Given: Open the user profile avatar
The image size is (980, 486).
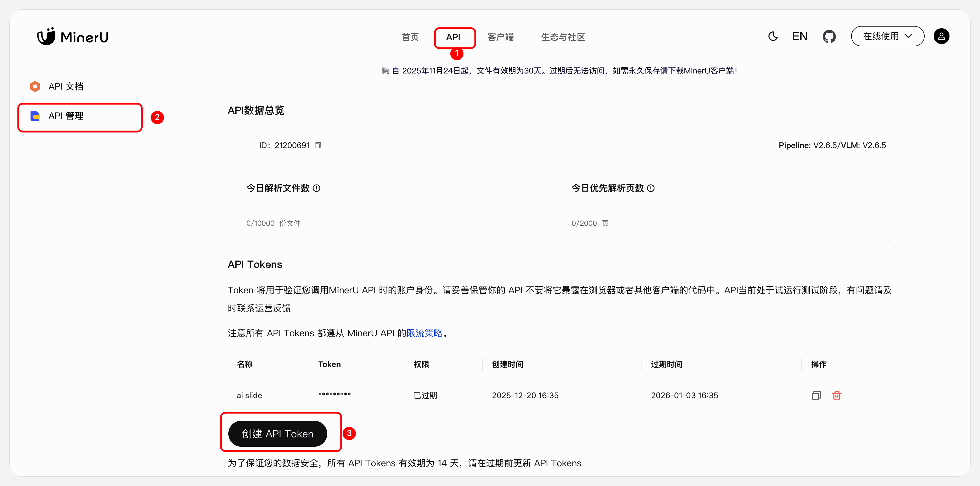Looking at the screenshot, I should click(941, 36).
